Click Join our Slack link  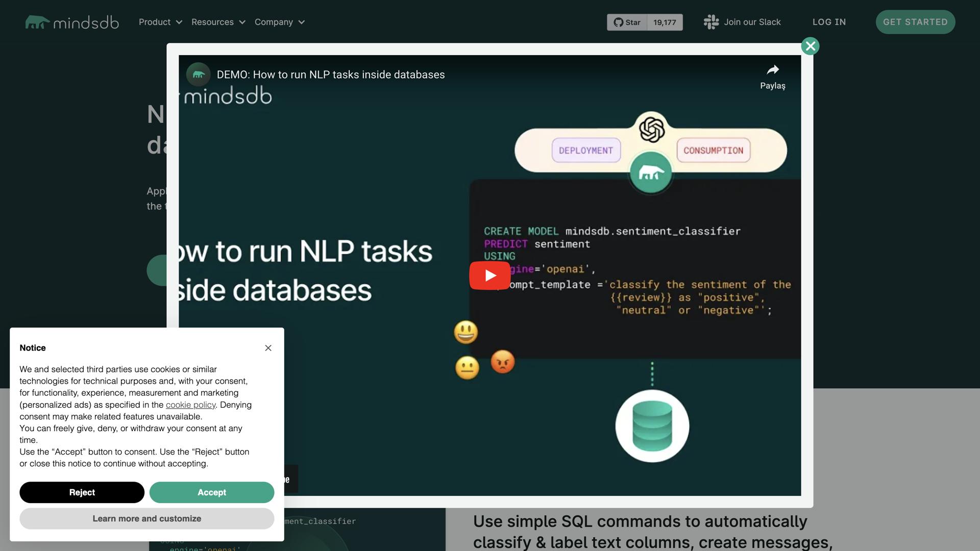tap(752, 22)
